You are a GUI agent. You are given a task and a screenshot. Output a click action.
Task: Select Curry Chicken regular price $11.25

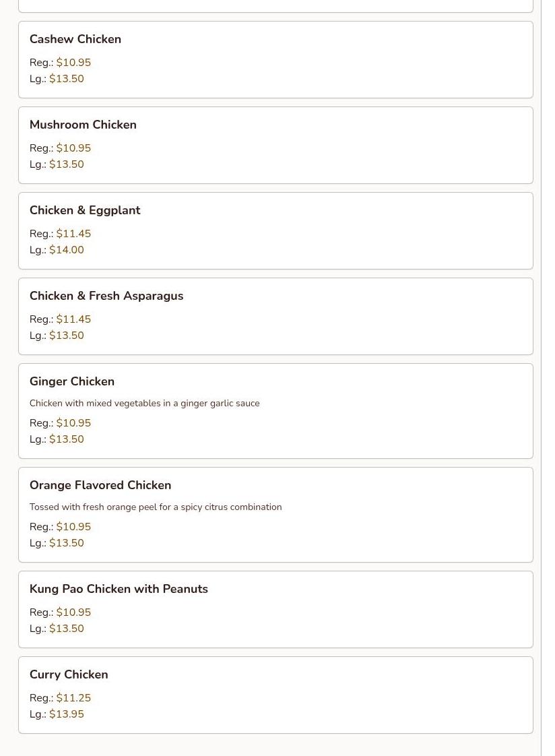(73, 698)
